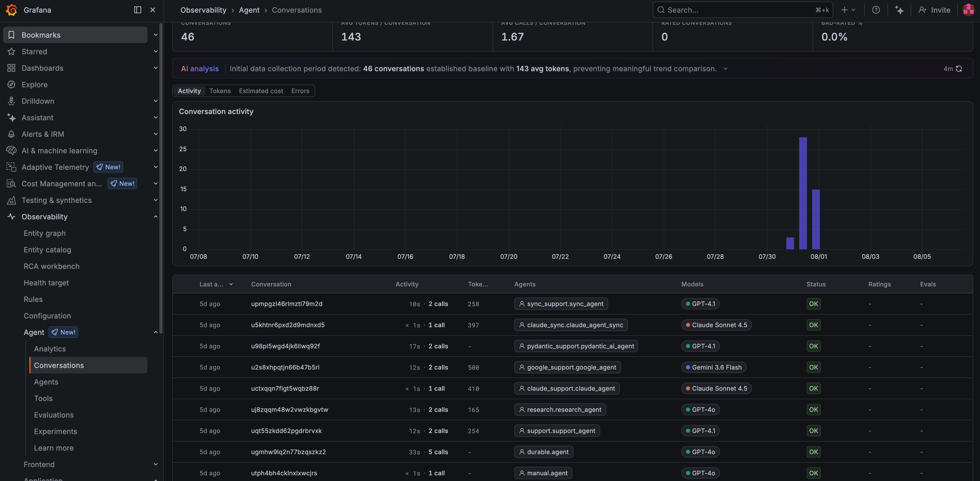Viewport: 980px width, 481px height.
Task: Click the AI & machine learning icon
Action: click(x=11, y=151)
